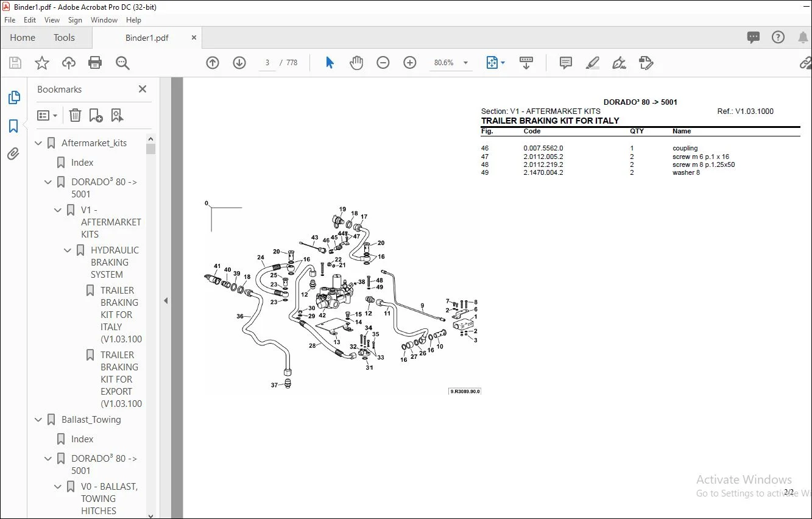
Task: Open the zoom level dropdown
Action: click(466, 63)
